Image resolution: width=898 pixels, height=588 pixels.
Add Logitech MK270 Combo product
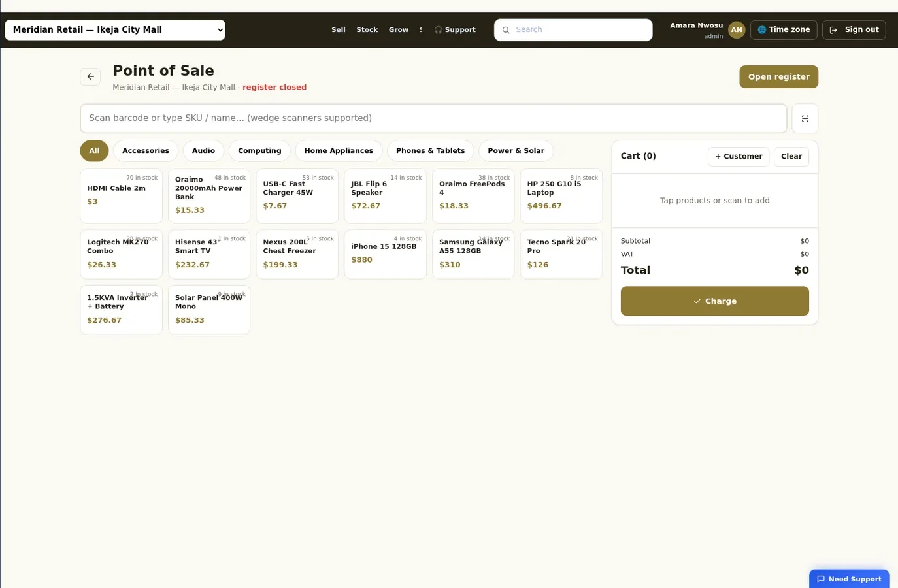pos(121,254)
